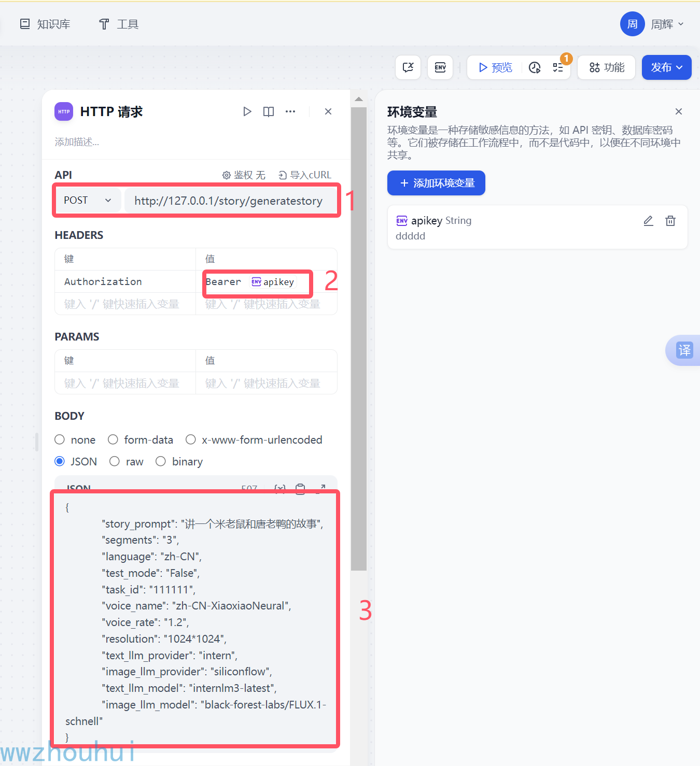Expand the 发布 publish dropdown

(x=666, y=67)
